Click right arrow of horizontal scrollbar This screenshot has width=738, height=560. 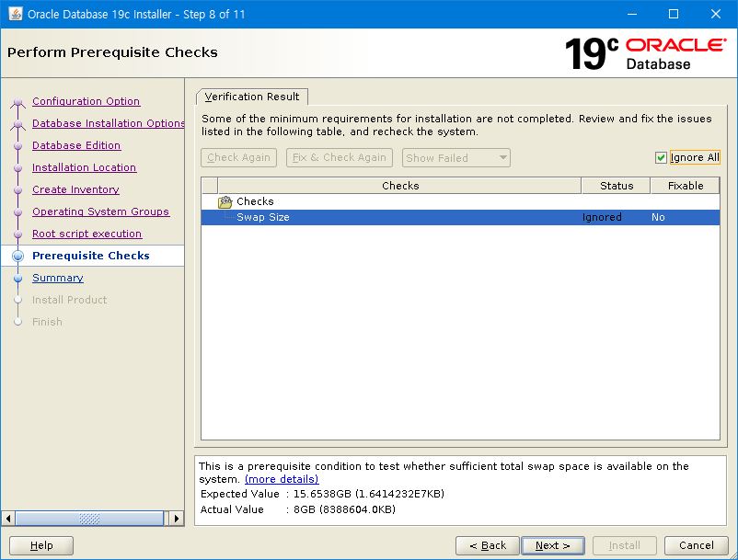178,519
